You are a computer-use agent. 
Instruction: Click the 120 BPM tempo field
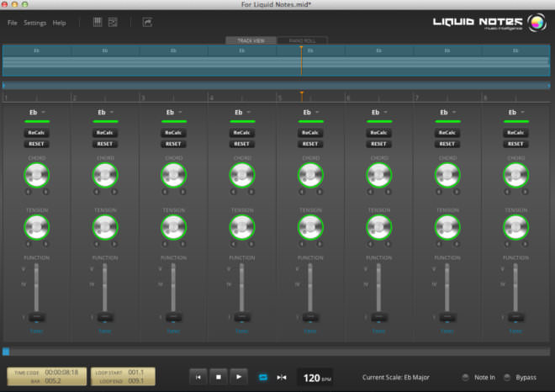(316, 378)
